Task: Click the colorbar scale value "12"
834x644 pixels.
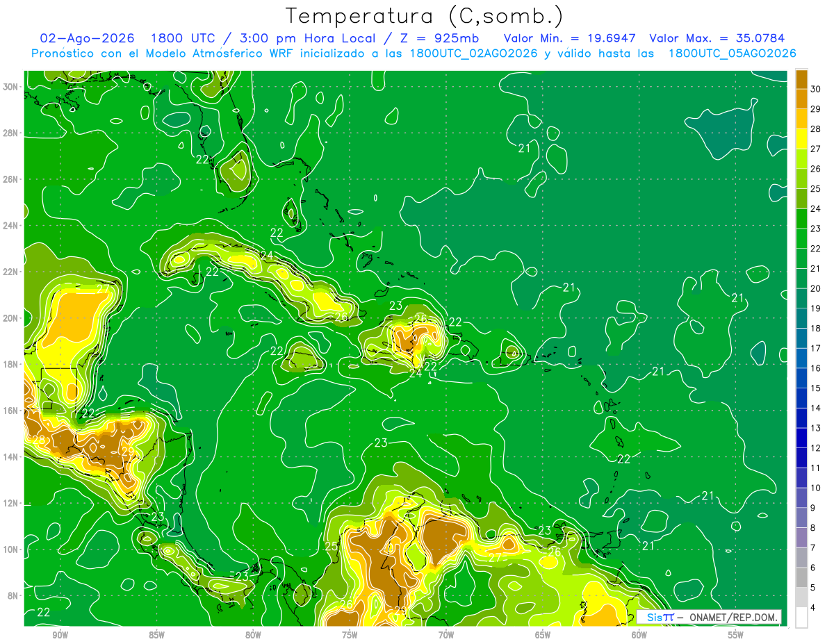Action: pyautogui.click(x=816, y=448)
